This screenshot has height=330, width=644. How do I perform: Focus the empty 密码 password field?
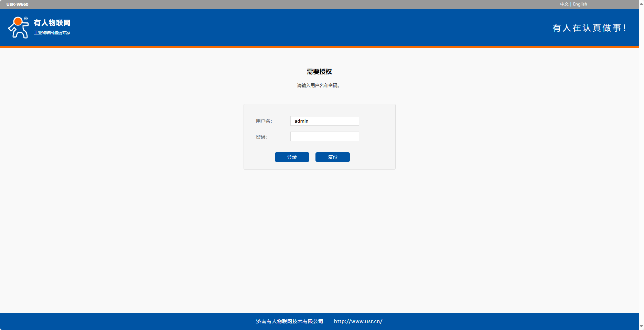point(324,136)
